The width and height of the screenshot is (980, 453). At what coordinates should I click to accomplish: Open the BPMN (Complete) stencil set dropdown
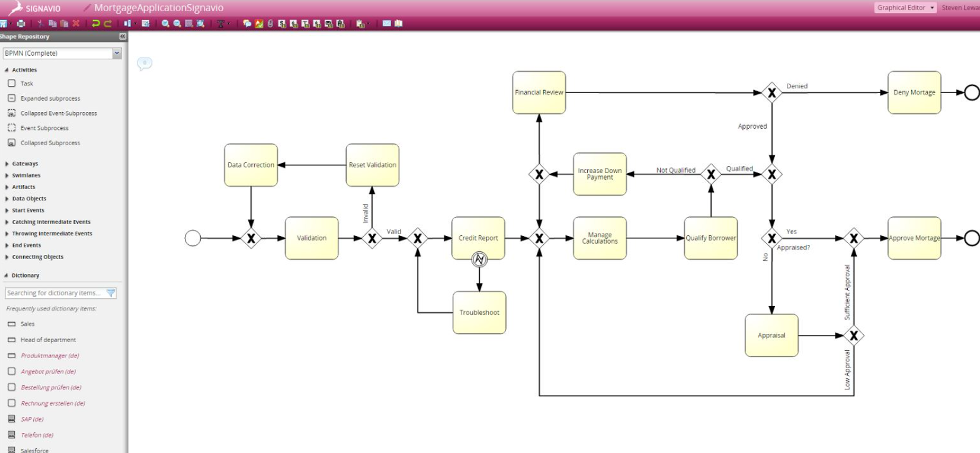(x=117, y=53)
